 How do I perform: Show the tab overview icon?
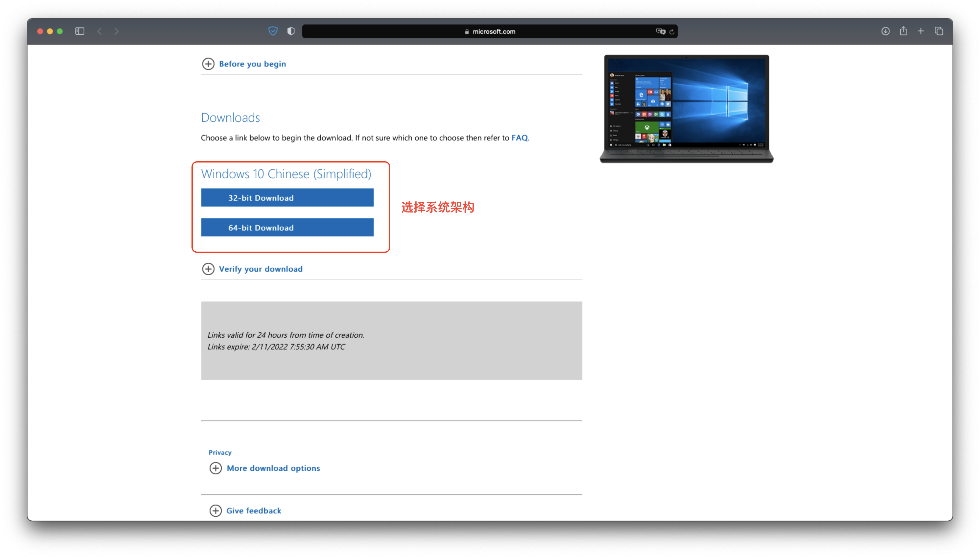[939, 31]
